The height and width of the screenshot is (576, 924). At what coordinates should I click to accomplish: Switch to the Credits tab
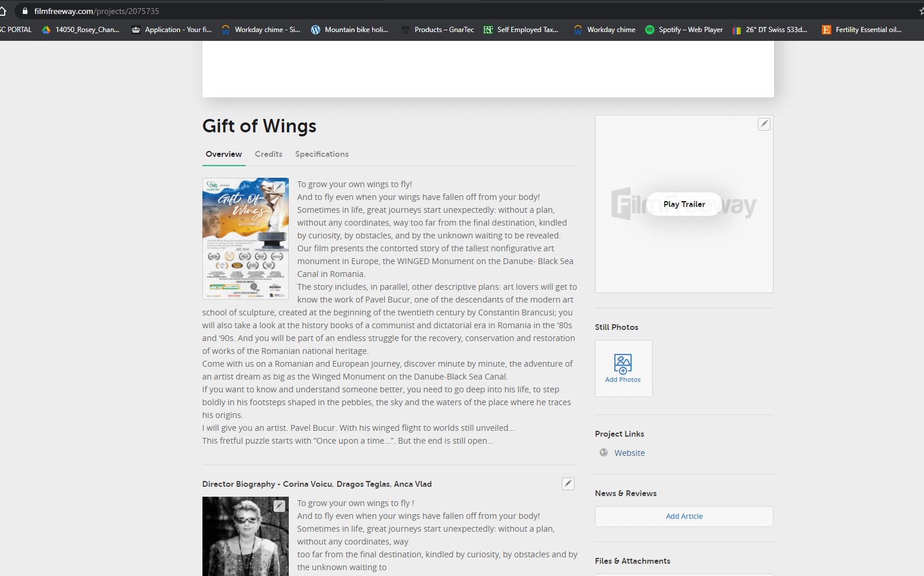(x=268, y=154)
